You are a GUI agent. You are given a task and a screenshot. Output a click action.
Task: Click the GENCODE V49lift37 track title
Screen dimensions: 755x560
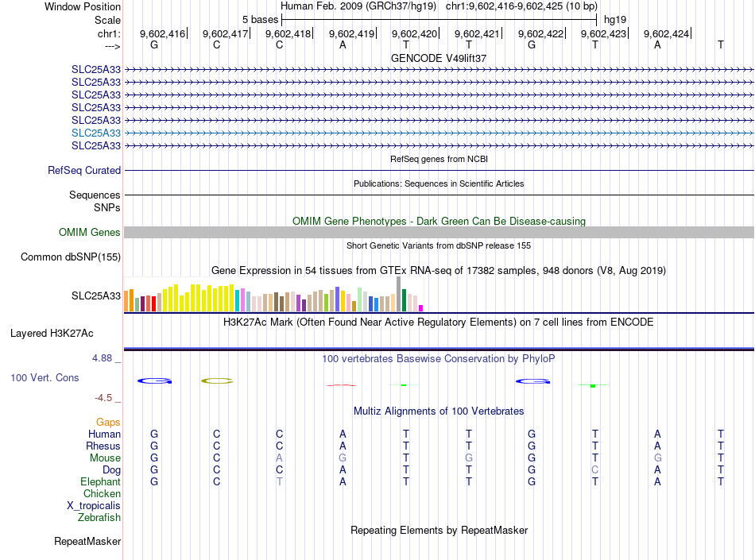pos(439,58)
